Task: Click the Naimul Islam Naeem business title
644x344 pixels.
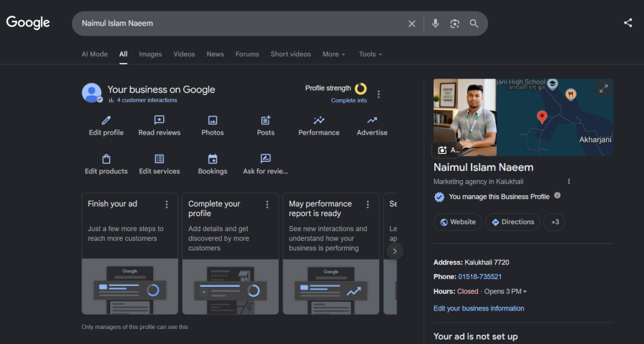Action: [484, 167]
